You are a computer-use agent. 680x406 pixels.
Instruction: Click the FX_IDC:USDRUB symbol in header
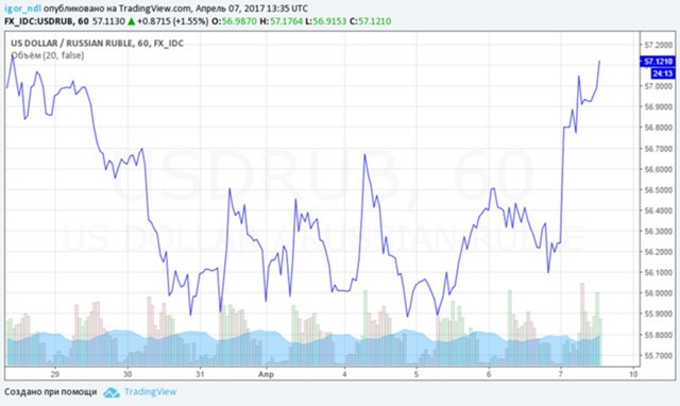point(41,20)
